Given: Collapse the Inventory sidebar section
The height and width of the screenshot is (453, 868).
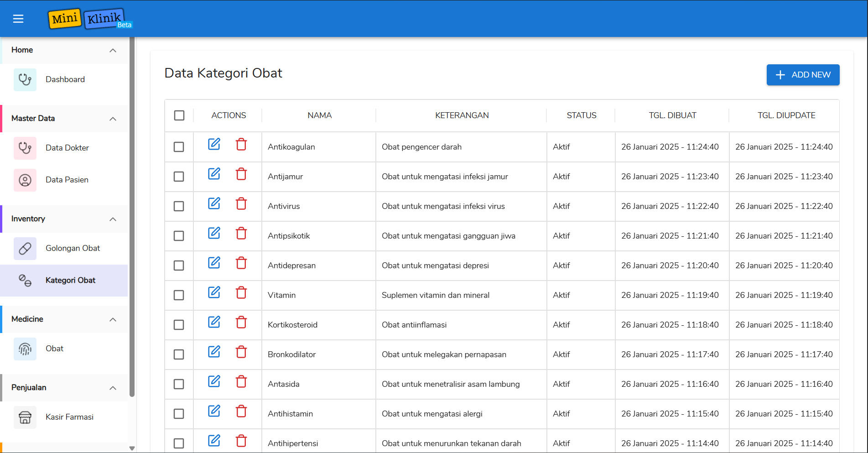Looking at the screenshot, I should (113, 219).
